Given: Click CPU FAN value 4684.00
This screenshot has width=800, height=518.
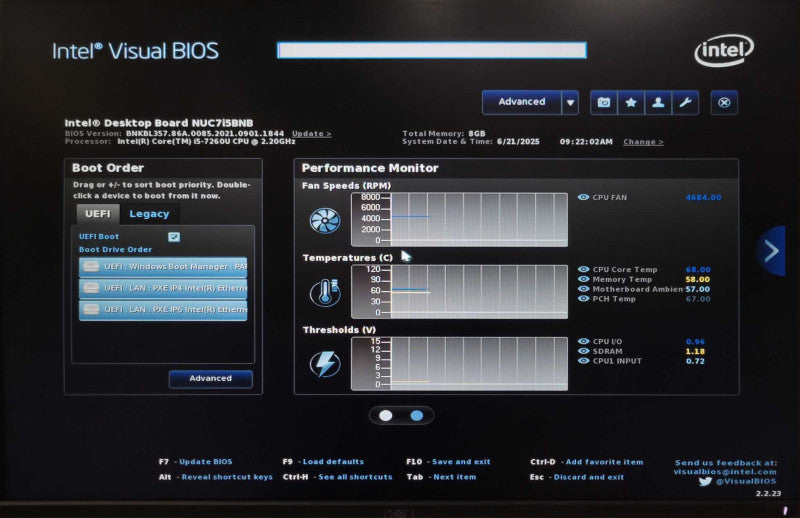Looking at the screenshot, I should (704, 198).
